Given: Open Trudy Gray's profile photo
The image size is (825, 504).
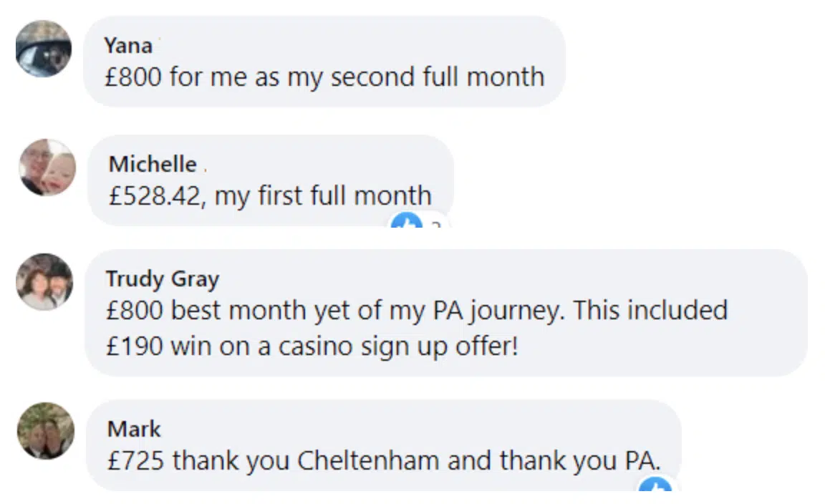Looking at the screenshot, I should tap(44, 281).
